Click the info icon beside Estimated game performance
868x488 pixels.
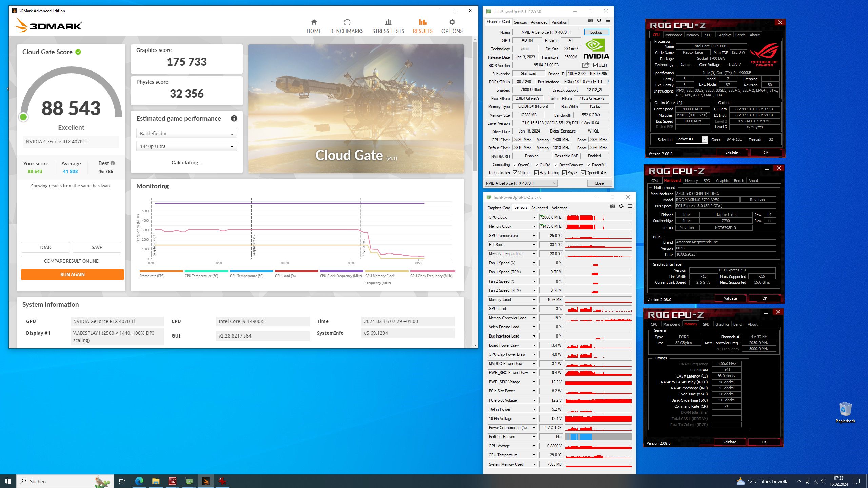[234, 118]
